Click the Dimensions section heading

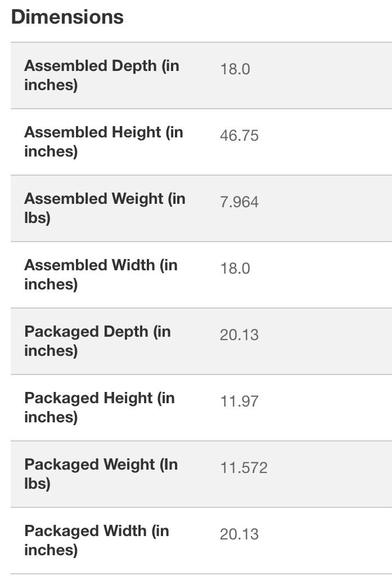(x=67, y=17)
